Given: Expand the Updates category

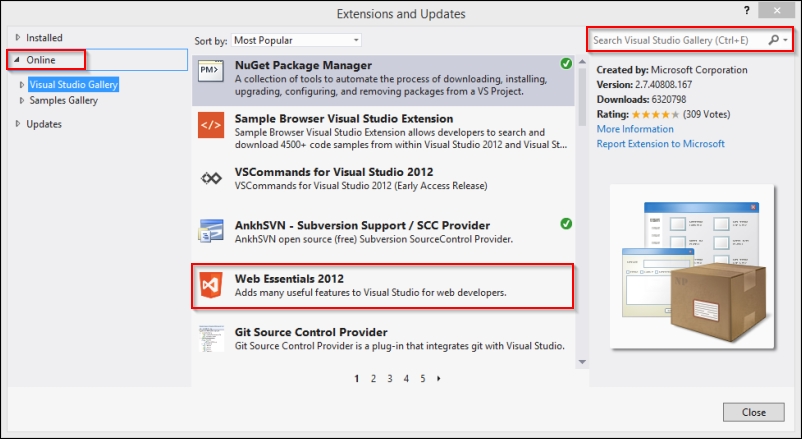Looking at the screenshot, I should click(17, 124).
